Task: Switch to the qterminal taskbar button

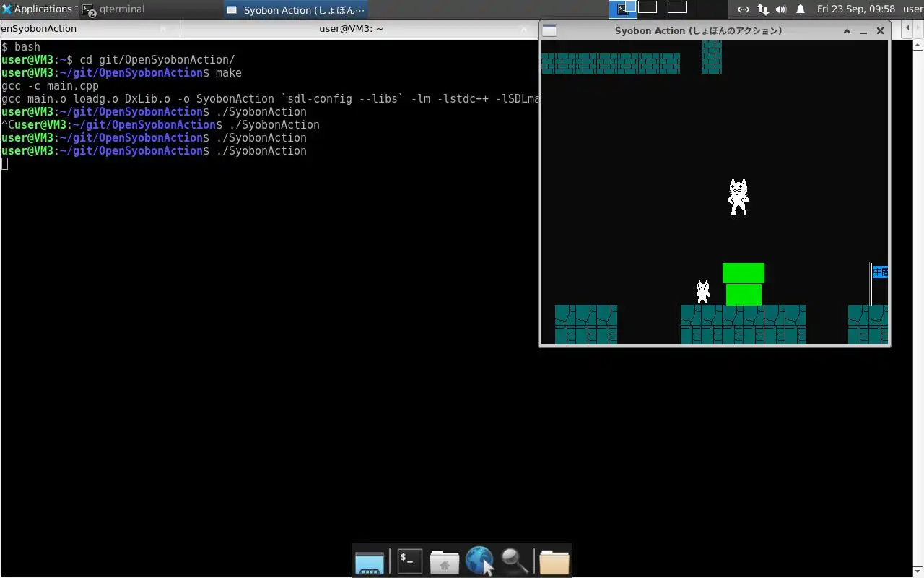Action: (x=113, y=9)
